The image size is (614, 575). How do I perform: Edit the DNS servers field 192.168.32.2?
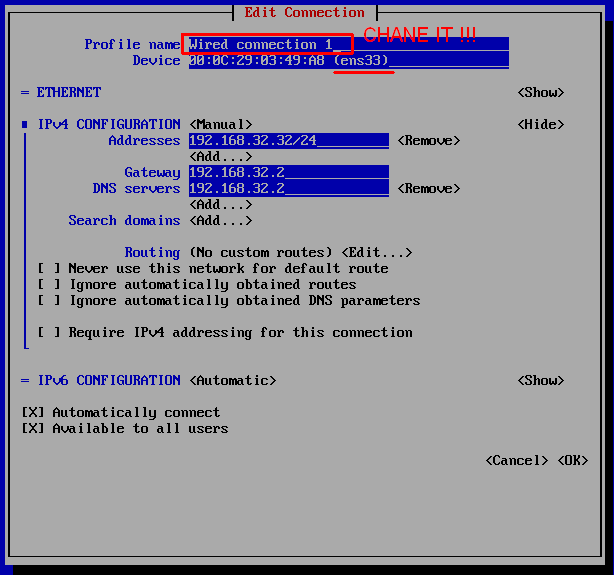coord(289,188)
